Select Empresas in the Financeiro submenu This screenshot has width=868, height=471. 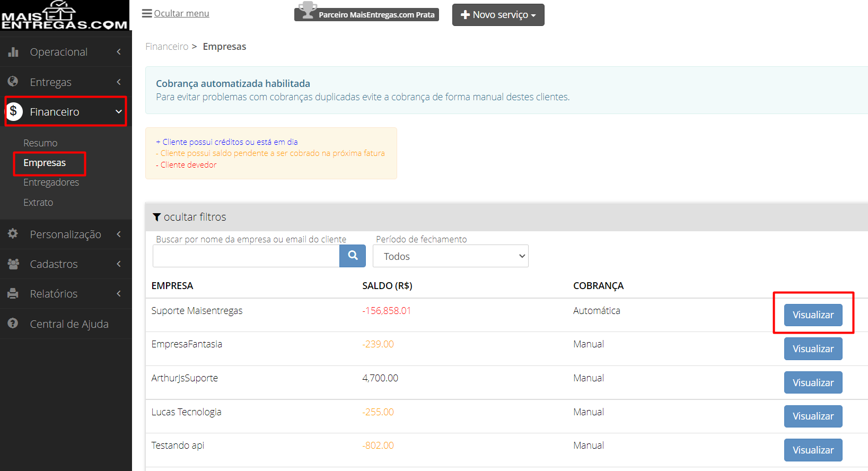[45, 163]
